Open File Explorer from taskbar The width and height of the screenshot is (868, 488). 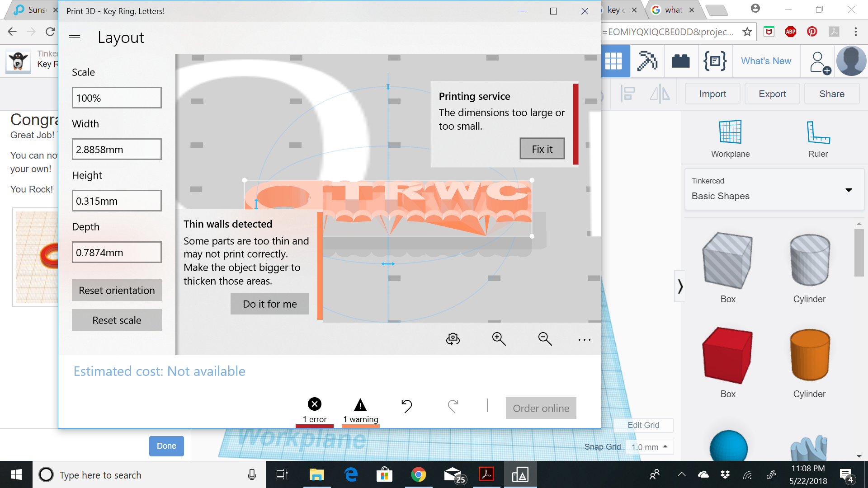[x=316, y=474]
